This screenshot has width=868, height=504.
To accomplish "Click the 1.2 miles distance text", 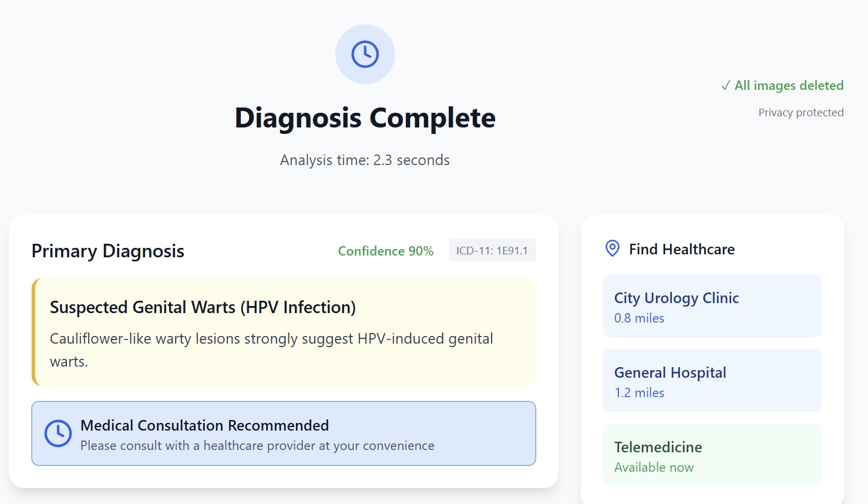I will pos(639,392).
